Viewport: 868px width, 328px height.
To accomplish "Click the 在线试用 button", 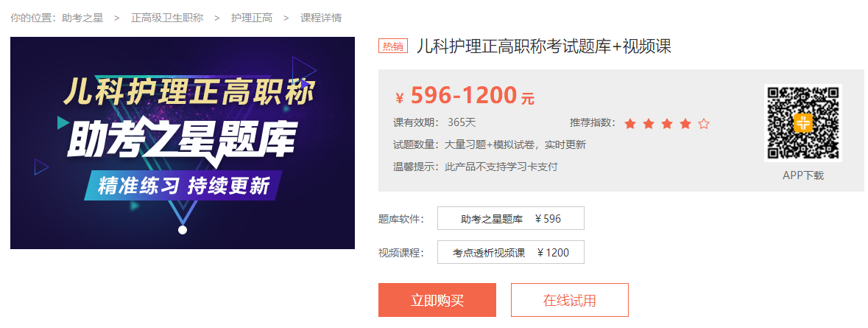I will (570, 300).
